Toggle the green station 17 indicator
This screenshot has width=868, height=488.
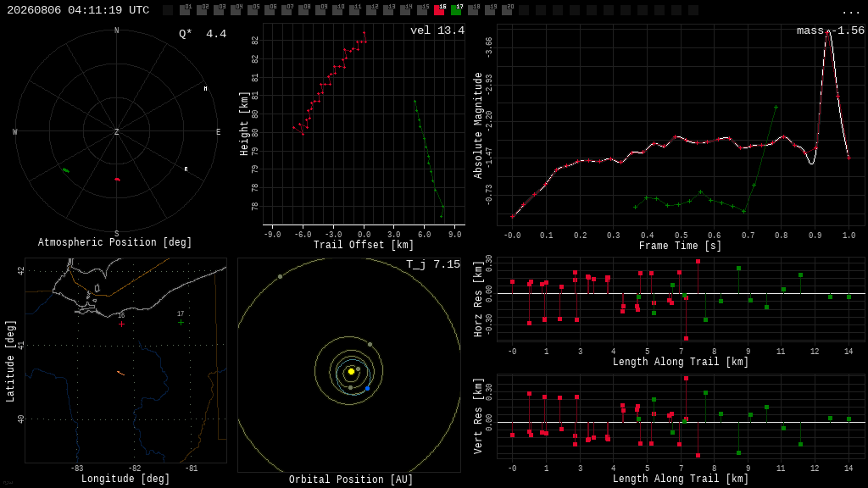pyautogui.click(x=456, y=9)
